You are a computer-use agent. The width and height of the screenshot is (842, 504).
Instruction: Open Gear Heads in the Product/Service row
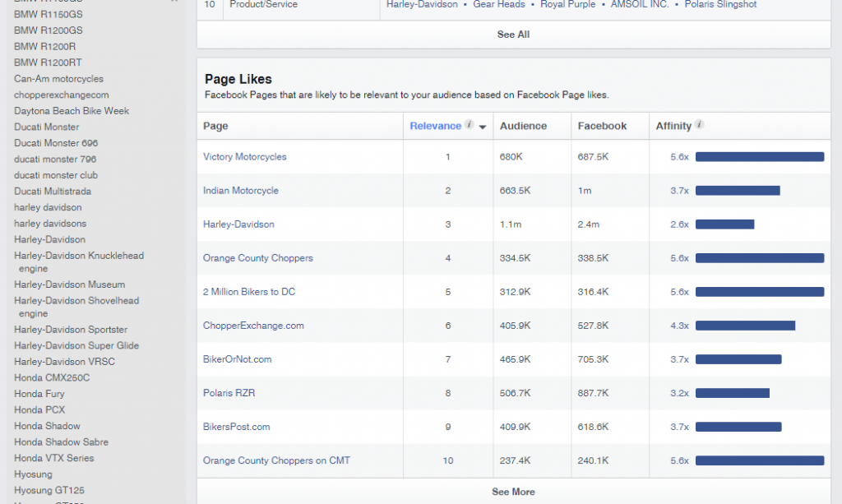tap(499, 4)
